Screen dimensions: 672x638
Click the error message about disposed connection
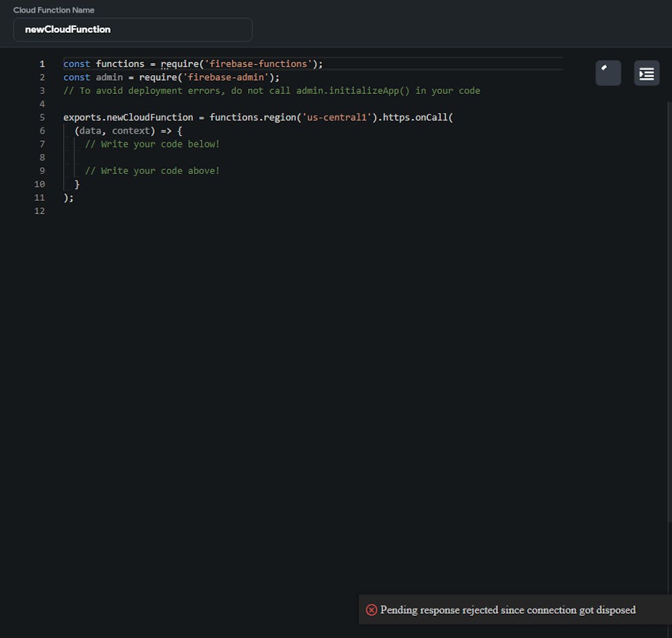[x=507, y=610]
